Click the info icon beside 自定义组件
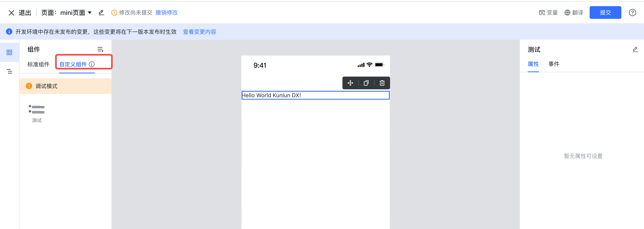Screen dimensions: 644x229 (x=92, y=64)
